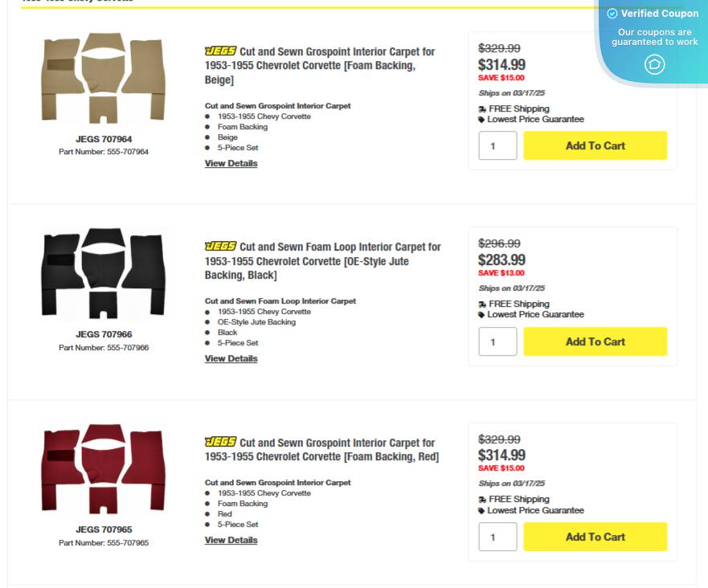This screenshot has width=708, height=588.
Task: Open the Foam Loop black carpet product title
Action: pos(323,260)
